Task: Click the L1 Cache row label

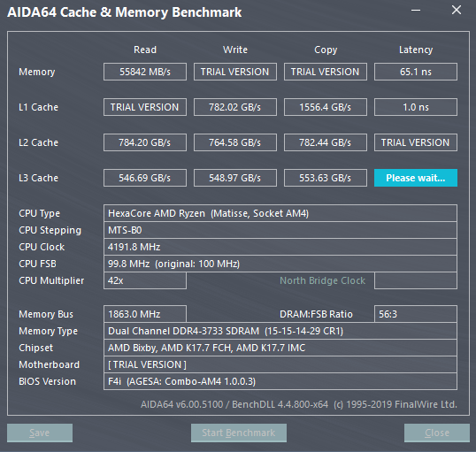Action: click(38, 107)
